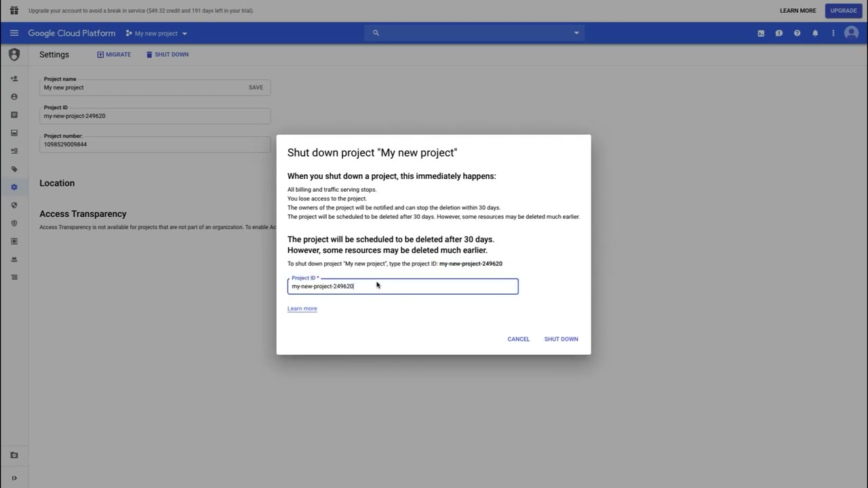Screen dimensions: 868x488
Task: Activate Cloud Shell terminal icon
Action: click(x=761, y=33)
